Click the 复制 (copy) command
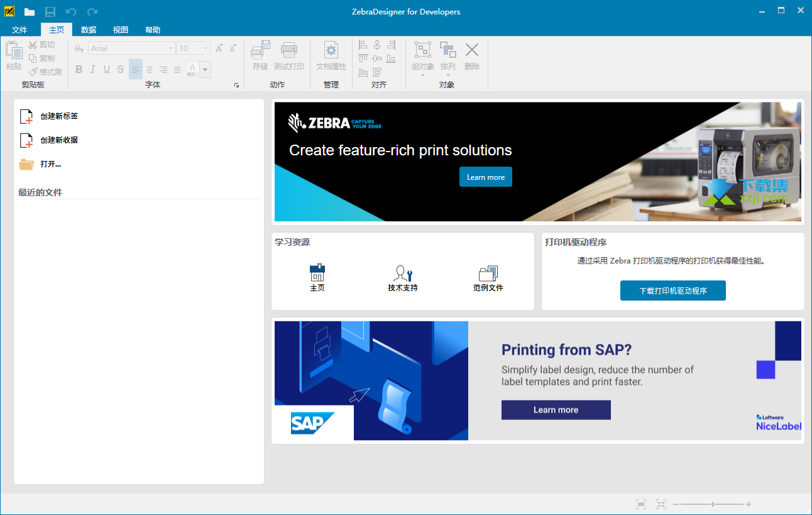The height and width of the screenshot is (515, 812). pyautogui.click(x=41, y=58)
